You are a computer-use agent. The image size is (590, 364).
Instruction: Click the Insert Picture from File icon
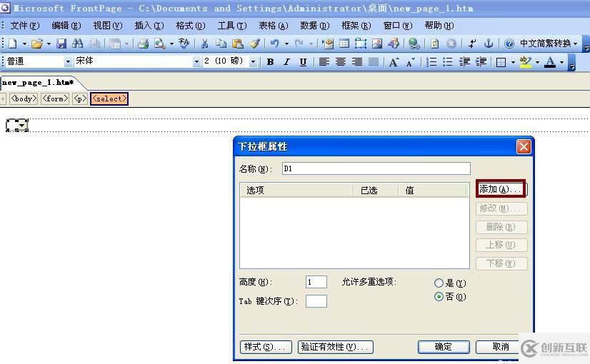tap(377, 44)
